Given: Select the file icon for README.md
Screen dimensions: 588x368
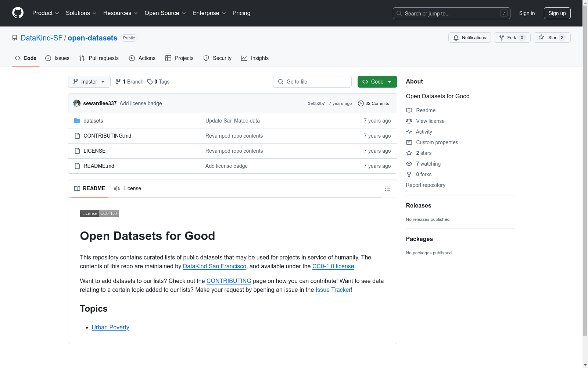Looking at the screenshot, I should (x=77, y=166).
